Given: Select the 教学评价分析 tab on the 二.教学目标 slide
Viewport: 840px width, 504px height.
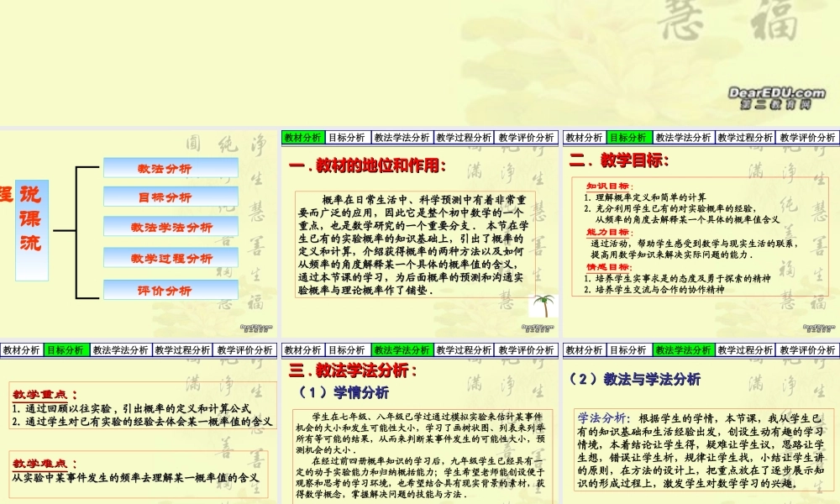Looking at the screenshot, I should (x=808, y=138).
